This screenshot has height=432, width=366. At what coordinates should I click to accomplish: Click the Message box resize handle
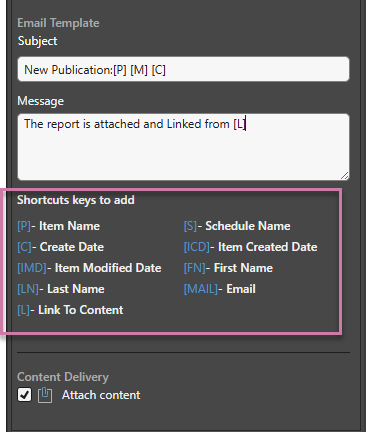coord(345,176)
